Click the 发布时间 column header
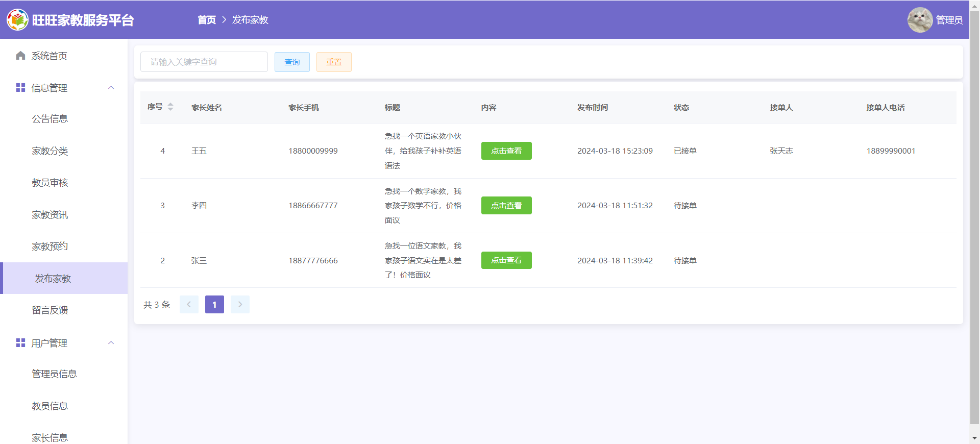This screenshot has height=444, width=980. click(x=593, y=107)
